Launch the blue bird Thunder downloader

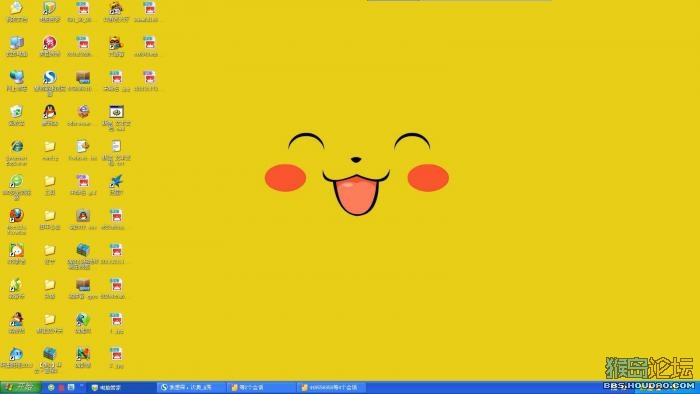(116, 181)
